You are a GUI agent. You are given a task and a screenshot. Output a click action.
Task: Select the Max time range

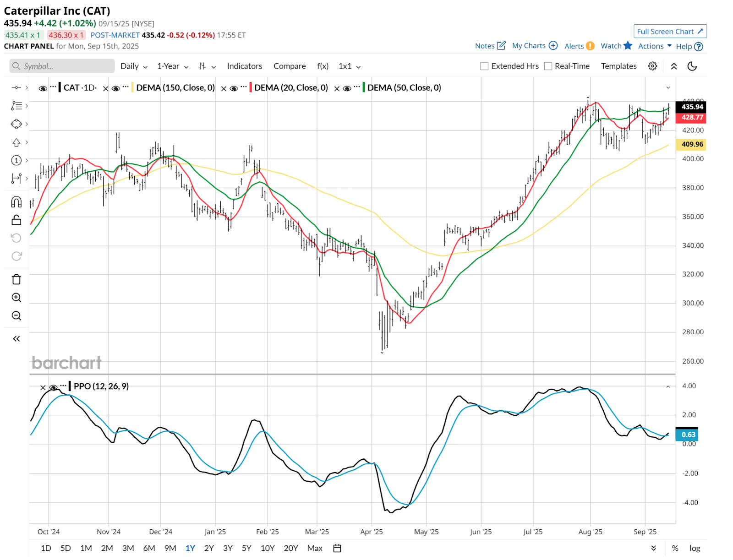pyautogui.click(x=315, y=548)
